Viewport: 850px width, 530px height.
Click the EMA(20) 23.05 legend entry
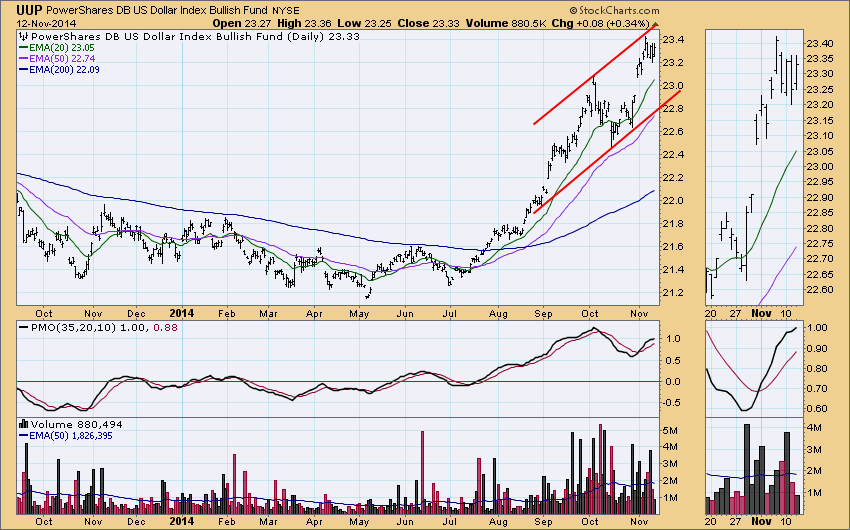pyautogui.click(x=56, y=48)
